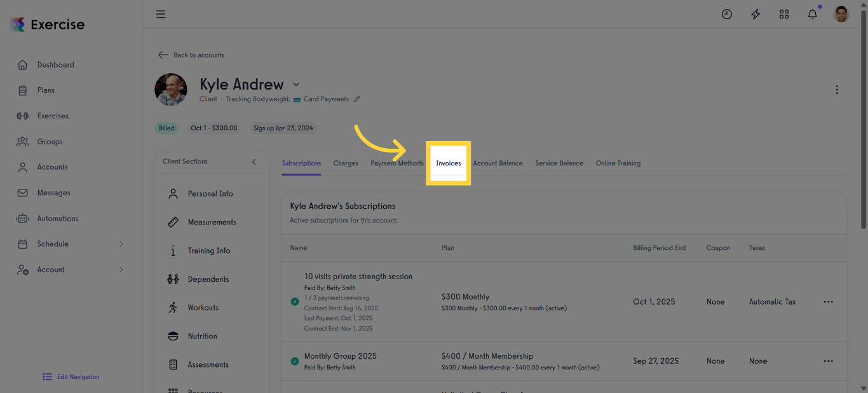Collapse the Client Sections panel
Viewport: 868px width, 393px height.
254,162
